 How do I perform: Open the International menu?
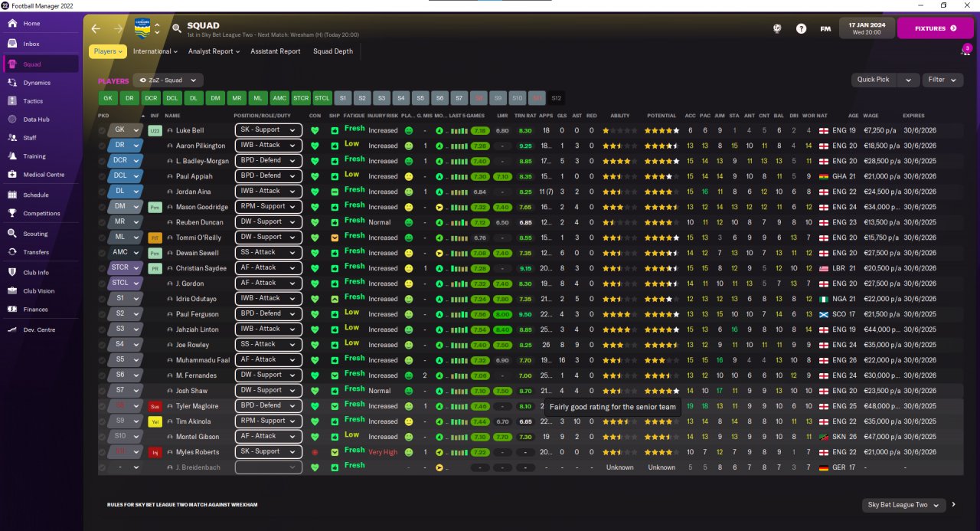(x=155, y=51)
